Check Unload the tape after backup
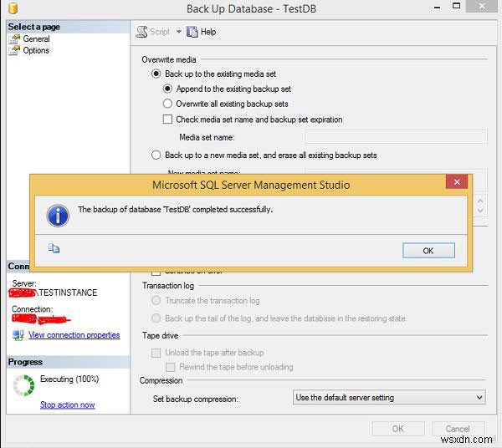 pos(156,353)
